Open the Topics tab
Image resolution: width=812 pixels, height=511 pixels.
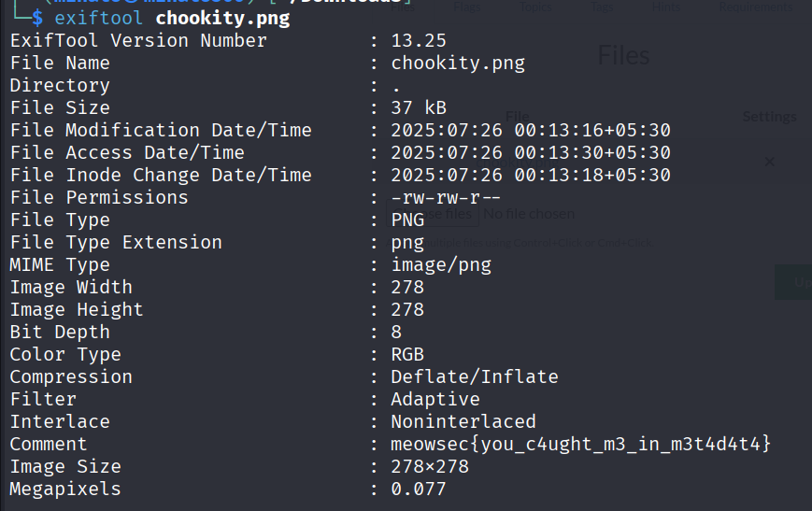(534, 7)
